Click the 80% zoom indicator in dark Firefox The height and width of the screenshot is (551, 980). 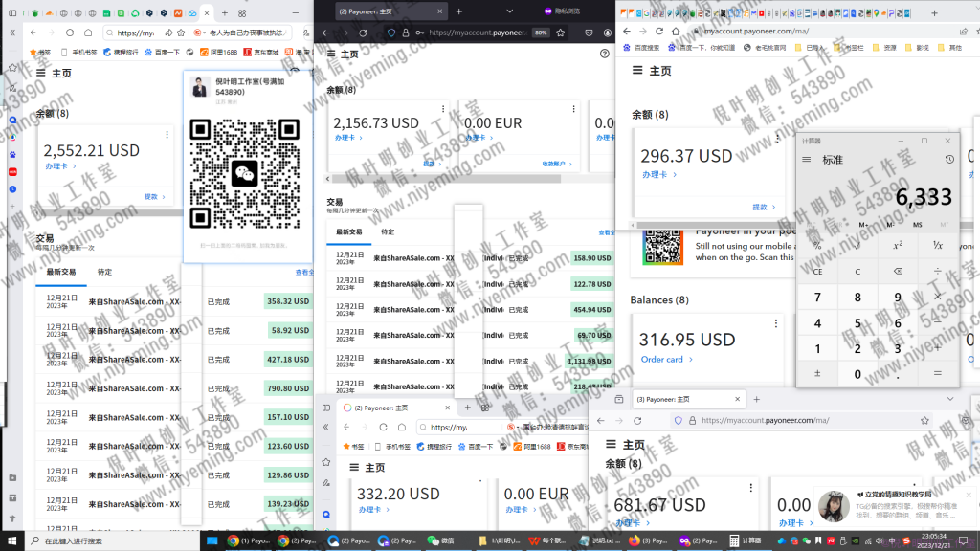tap(541, 33)
